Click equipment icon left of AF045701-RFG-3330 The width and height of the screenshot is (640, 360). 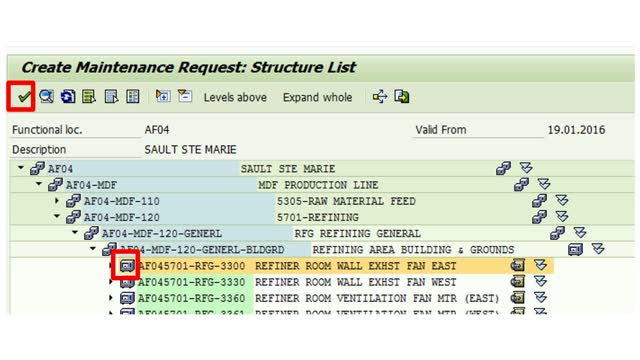pyautogui.click(x=127, y=282)
